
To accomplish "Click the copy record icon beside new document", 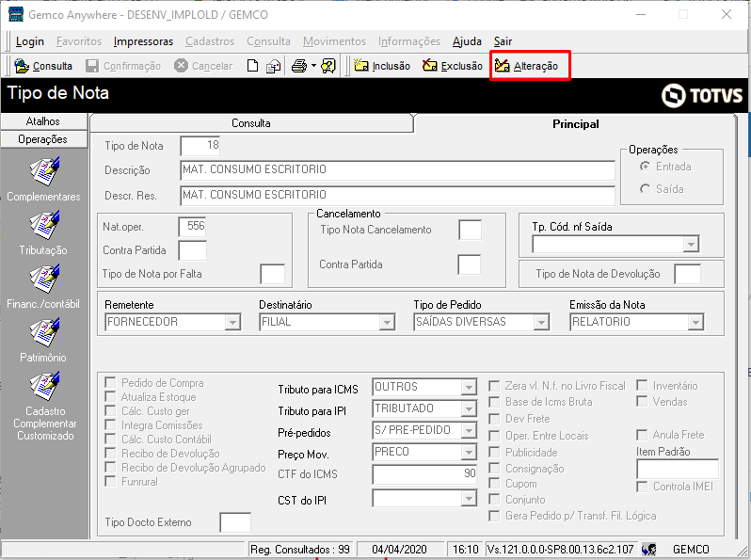I will pyautogui.click(x=273, y=66).
